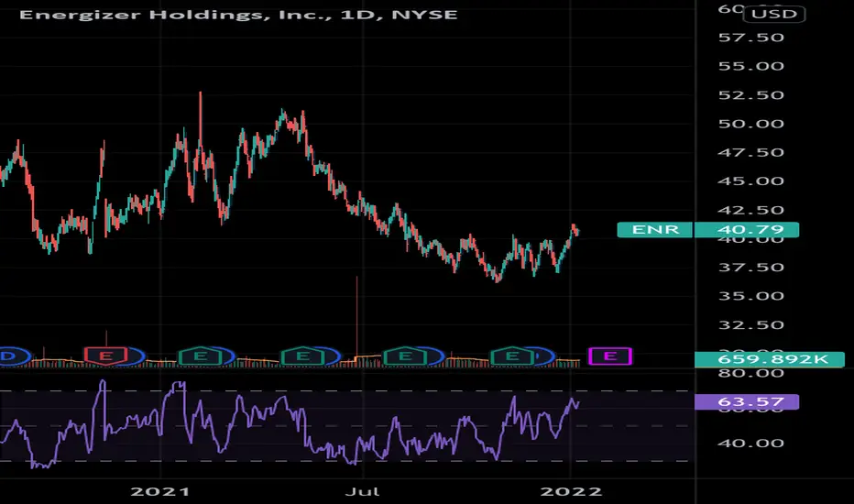Click the 45.00 price axis label

751,181
